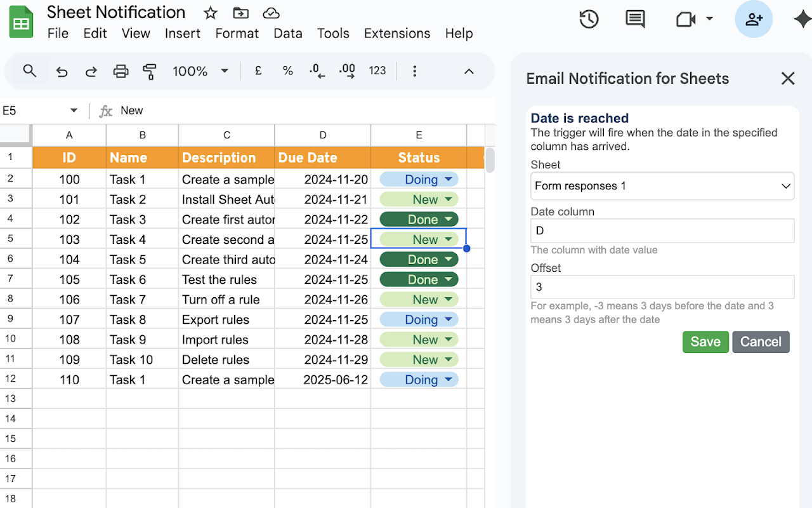Open Status dropdown for ID 104

449,260
